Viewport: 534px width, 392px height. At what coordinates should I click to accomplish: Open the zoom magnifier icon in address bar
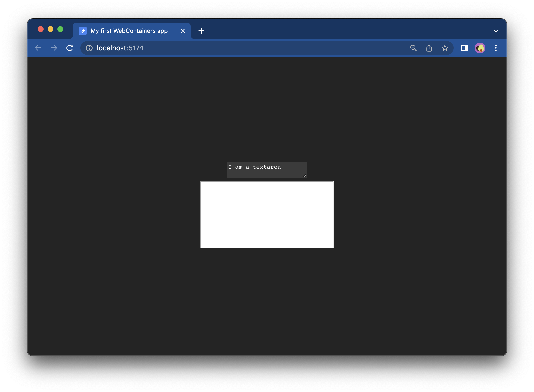[x=413, y=48]
